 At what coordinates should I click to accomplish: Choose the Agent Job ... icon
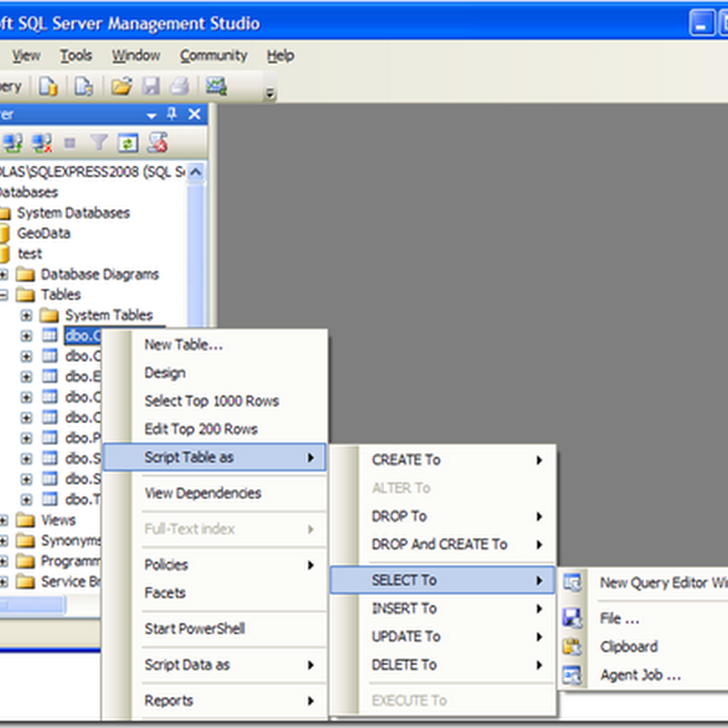point(572,674)
